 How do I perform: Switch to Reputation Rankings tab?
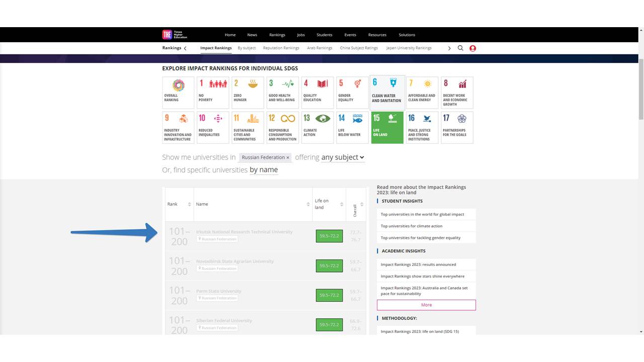pyautogui.click(x=281, y=48)
